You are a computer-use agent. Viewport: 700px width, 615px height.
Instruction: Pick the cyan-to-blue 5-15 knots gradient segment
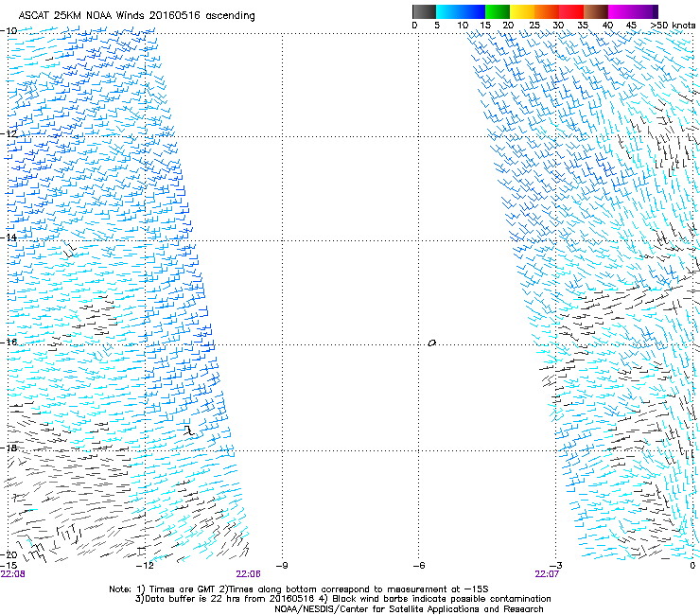coord(461,11)
